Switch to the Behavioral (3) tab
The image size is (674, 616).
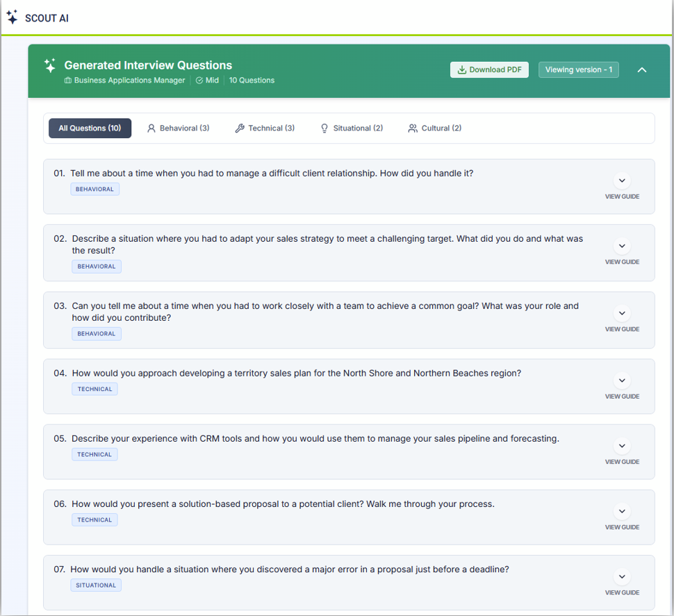[178, 128]
